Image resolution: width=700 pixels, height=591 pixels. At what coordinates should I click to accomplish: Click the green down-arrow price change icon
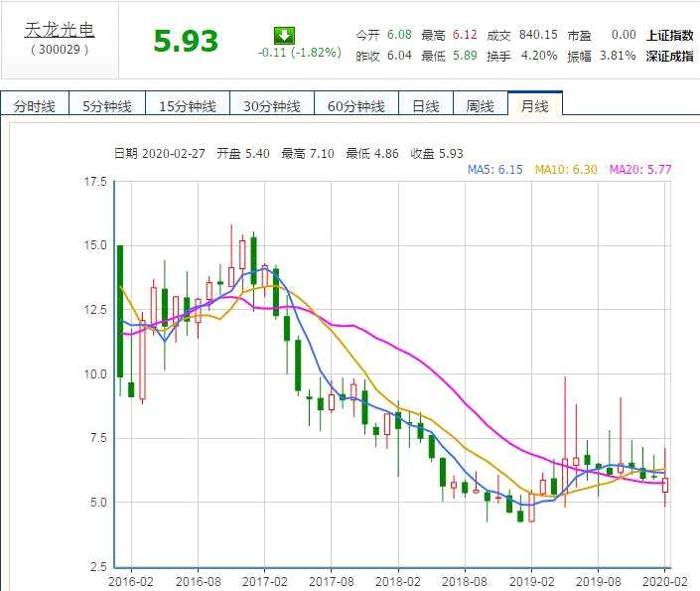point(284,36)
